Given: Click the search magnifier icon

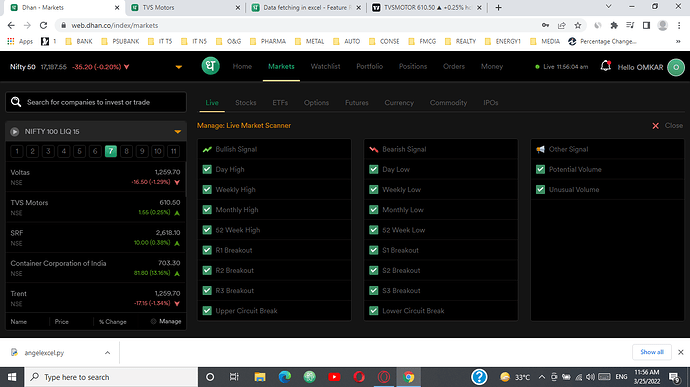Looking at the screenshot, I should [x=16, y=102].
